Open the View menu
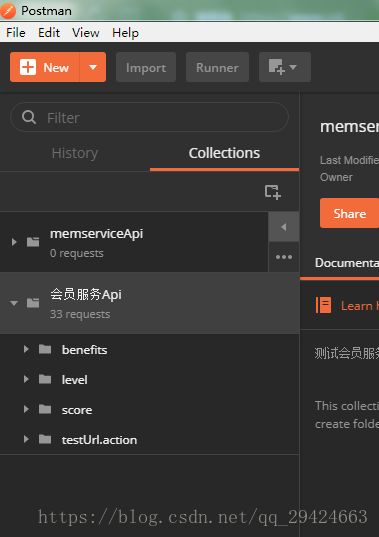This screenshot has width=379, height=537. [x=86, y=33]
